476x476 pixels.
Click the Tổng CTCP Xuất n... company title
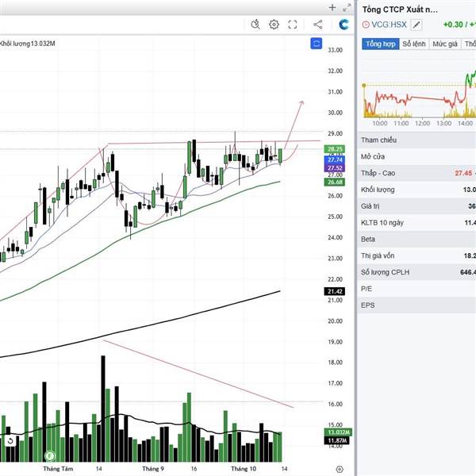pos(400,10)
